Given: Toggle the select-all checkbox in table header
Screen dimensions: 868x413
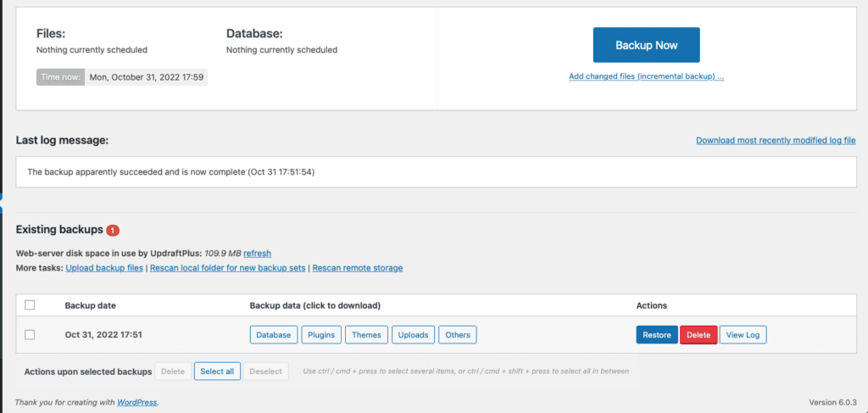Looking at the screenshot, I should tap(30, 305).
